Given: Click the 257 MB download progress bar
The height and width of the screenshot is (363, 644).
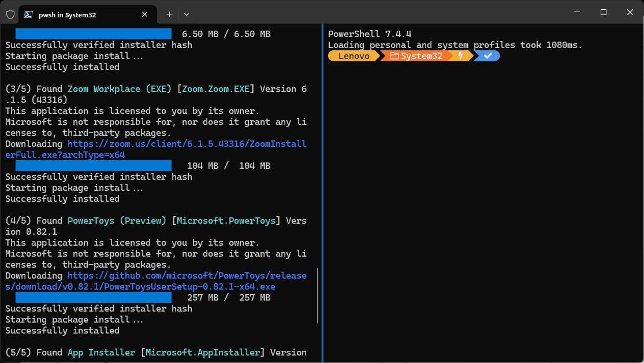Looking at the screenshot, I should [x=93, y=297].
